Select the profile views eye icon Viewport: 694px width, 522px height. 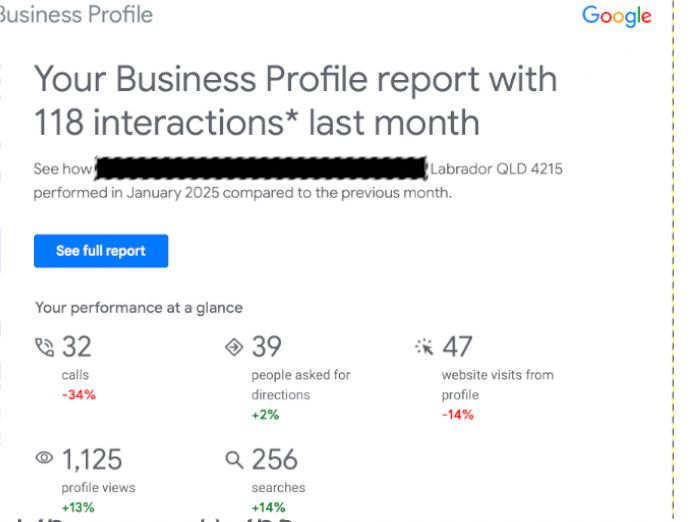(x=44, y=457)
